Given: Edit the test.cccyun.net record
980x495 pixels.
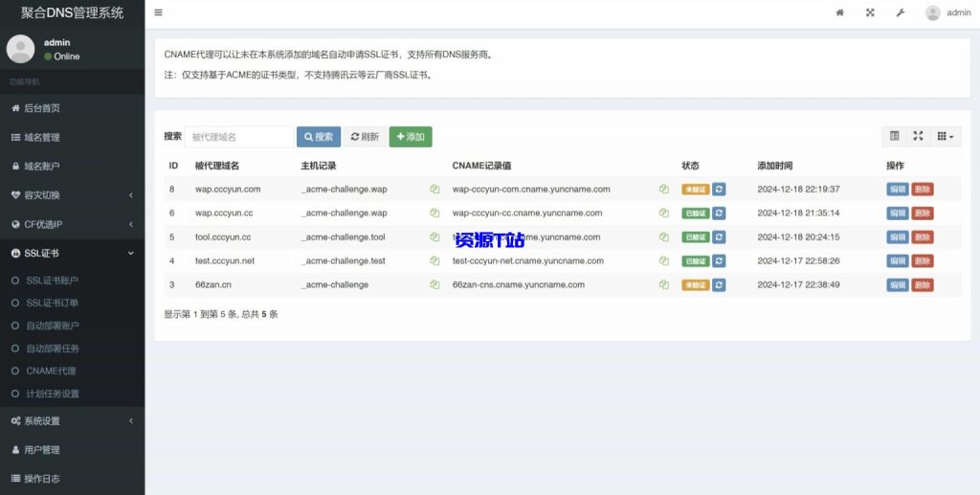Looking at the screenshot, I should (898, 260).
